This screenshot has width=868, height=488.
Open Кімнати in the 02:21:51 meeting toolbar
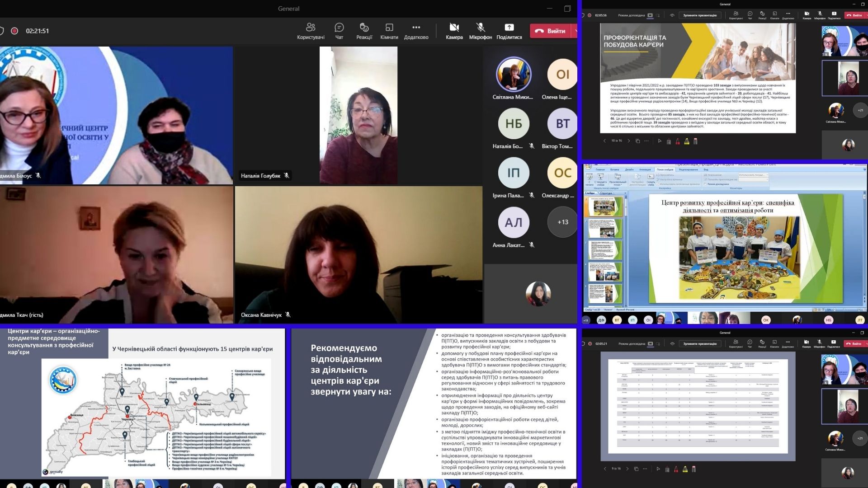pos(389,28)
